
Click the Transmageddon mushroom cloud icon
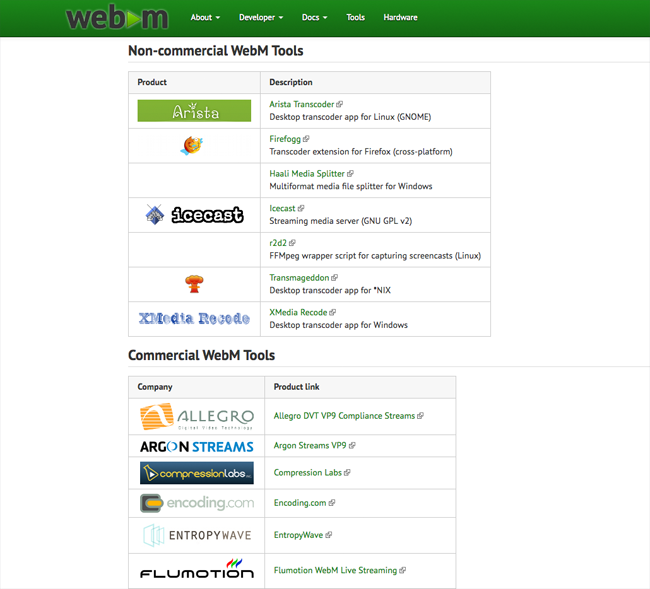(x=194, y=284)
